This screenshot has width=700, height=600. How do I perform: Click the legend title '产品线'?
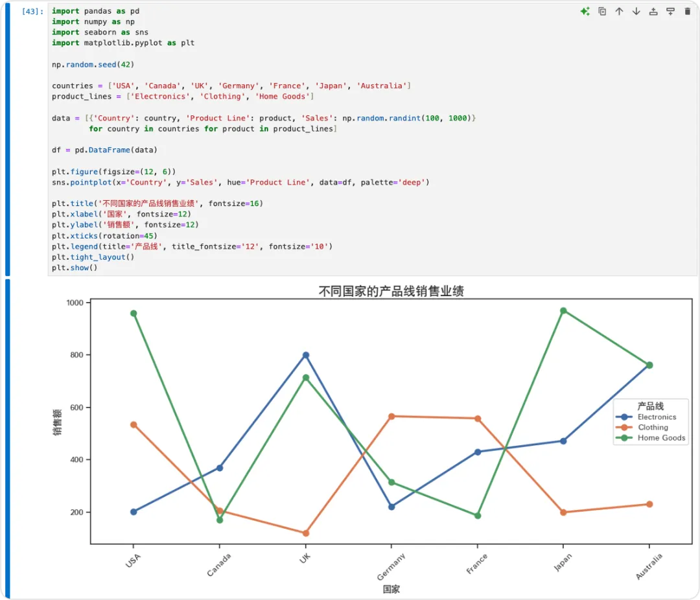[651, 406]
